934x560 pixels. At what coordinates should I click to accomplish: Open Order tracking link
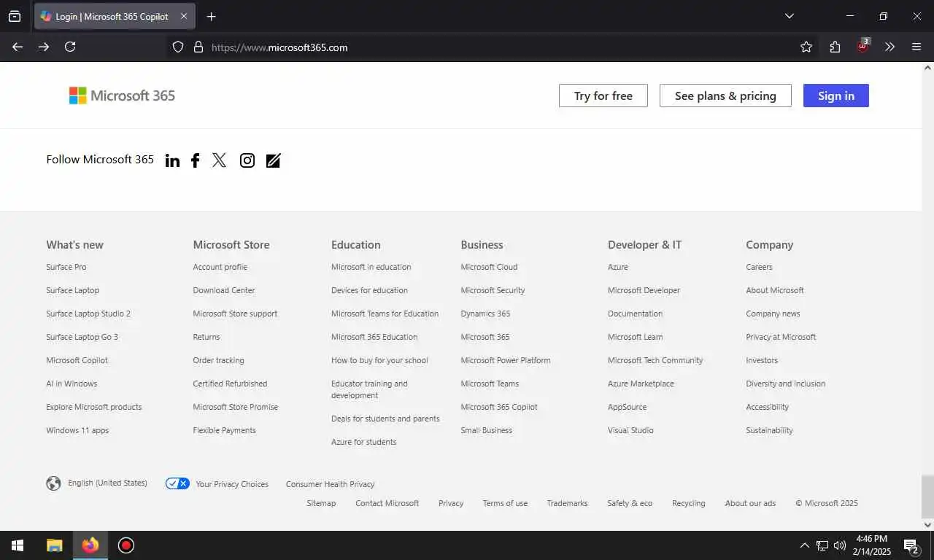pyautogui.click(x=218, y=360)
